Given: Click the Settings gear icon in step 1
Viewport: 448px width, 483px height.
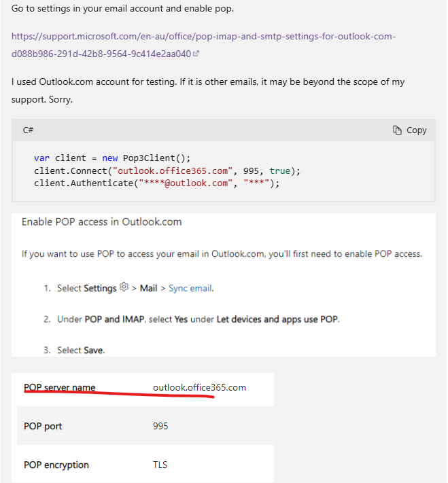Looking at the screenshot, I should point(124,287).
